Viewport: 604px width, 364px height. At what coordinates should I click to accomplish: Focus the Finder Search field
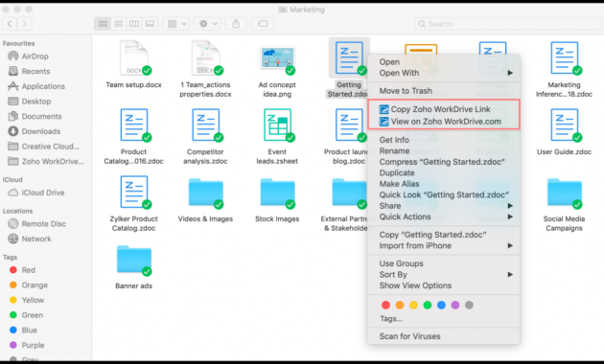508,24
